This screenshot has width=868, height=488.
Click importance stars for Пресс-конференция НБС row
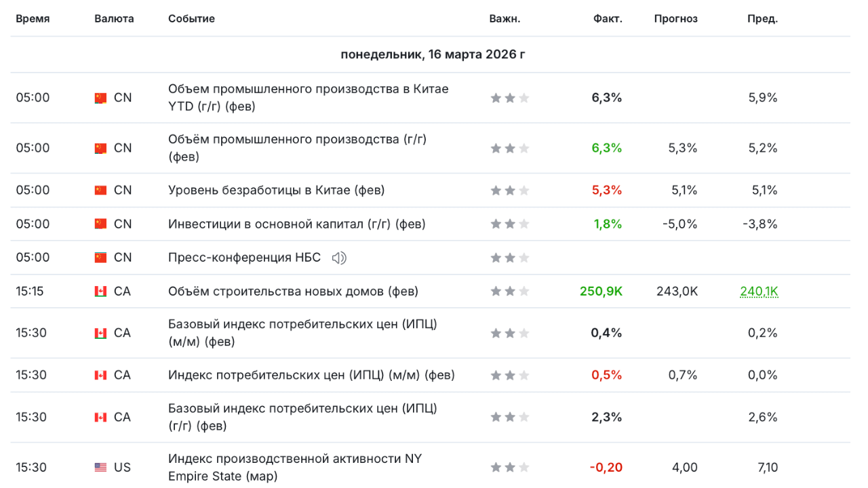point(509,258)
